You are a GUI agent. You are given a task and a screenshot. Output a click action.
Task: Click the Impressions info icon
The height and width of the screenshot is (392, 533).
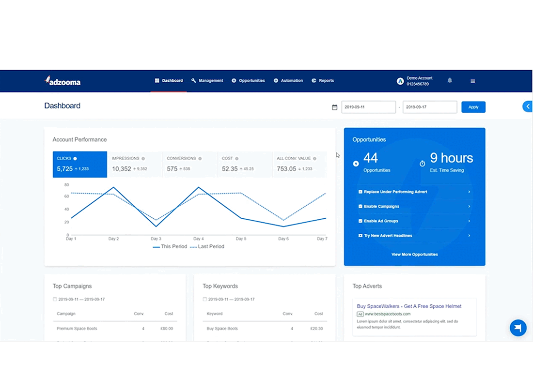click(x=143, y=159)
